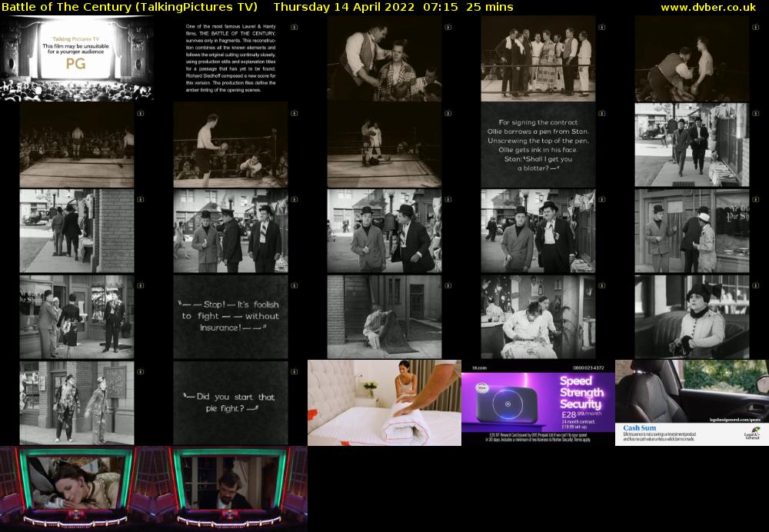Image resolution: width=769 pixels, height=532 pixels.
Task: Open the Legal & General Cash Sum advert
Action: coord(692,403)
